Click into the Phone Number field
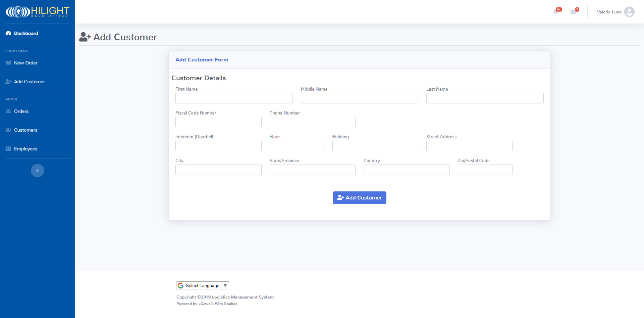This screenshot has width=644, height=318. (312, 122)
